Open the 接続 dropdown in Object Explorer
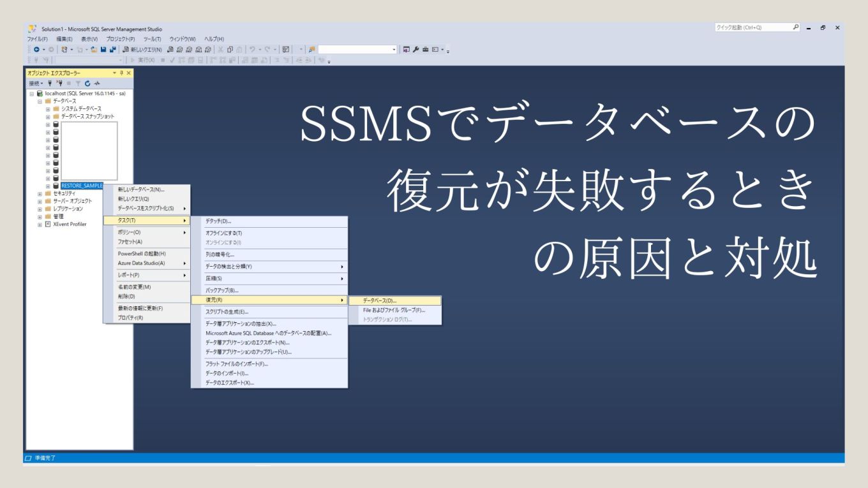 (36, 84)
